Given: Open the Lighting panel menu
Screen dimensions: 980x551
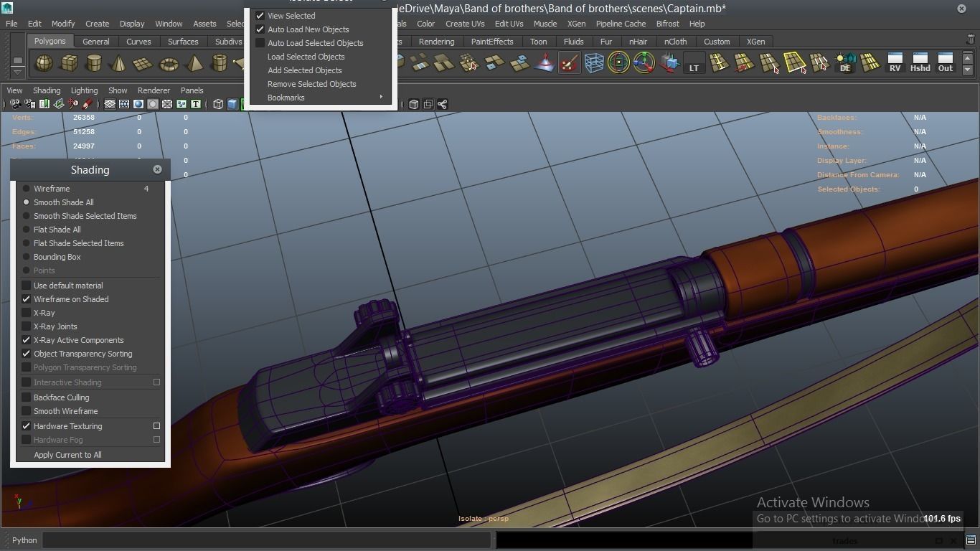Looking at the screenshot, I should (x=84, y=90).
